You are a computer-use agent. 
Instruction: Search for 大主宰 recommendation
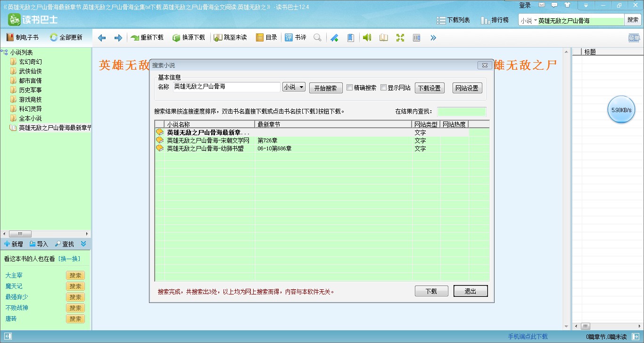coord(75,276)
